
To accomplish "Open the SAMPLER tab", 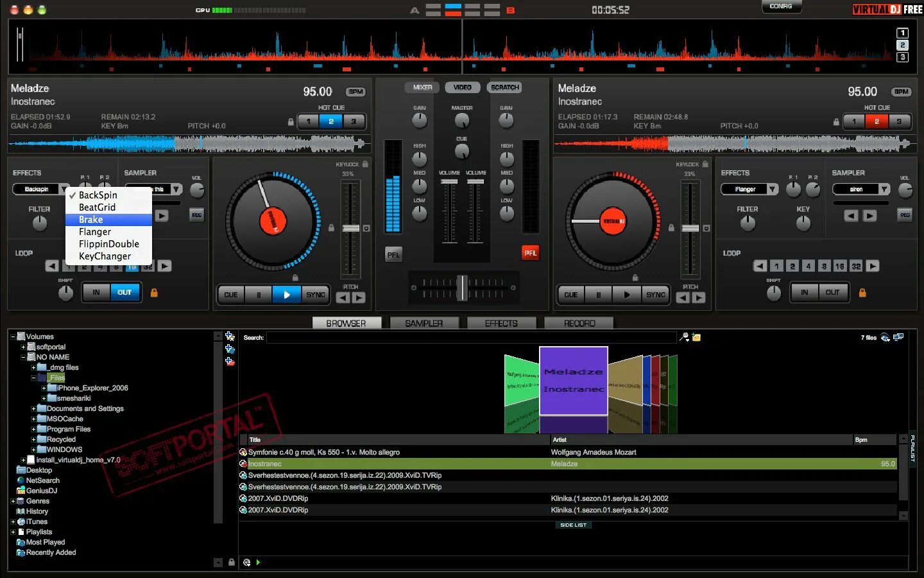I will [424, 323].
